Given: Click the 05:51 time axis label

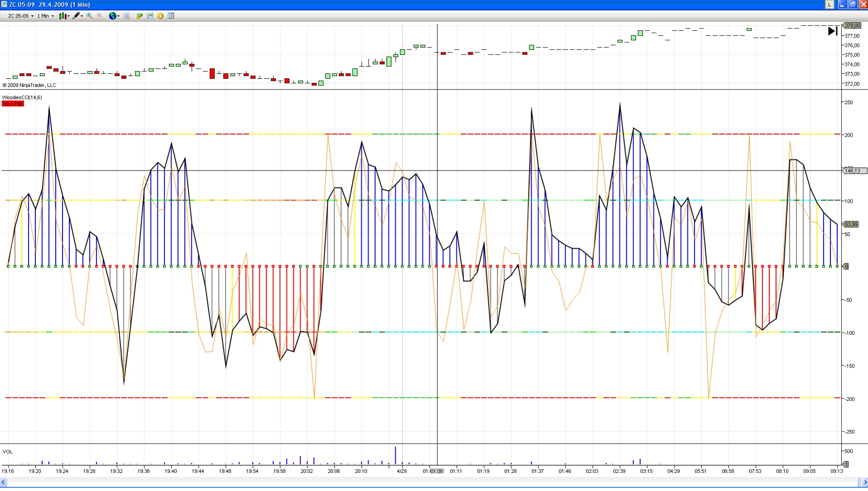Looking at the screenshot, I should tap(700, 471).
